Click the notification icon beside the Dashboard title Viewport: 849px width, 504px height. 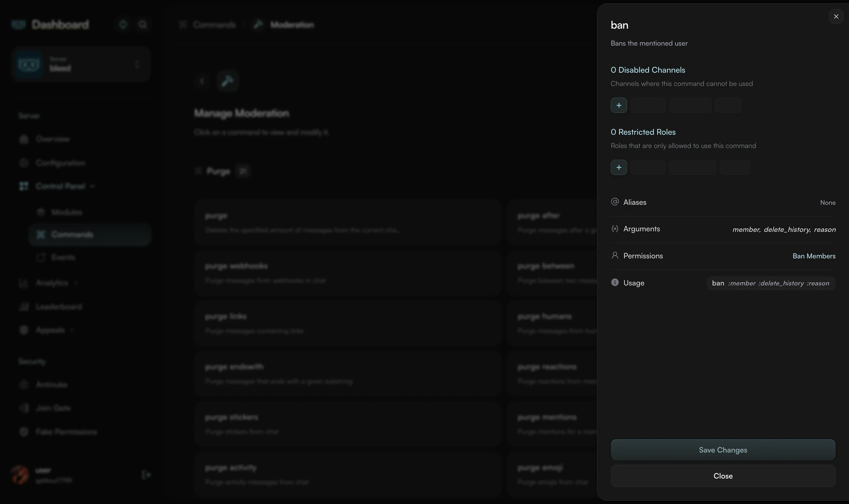(123, 24)
